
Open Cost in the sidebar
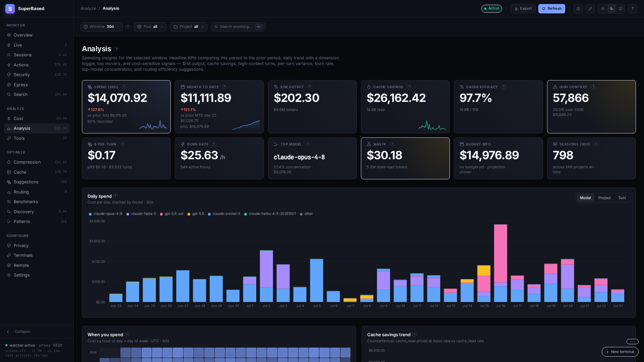(37, 119)
